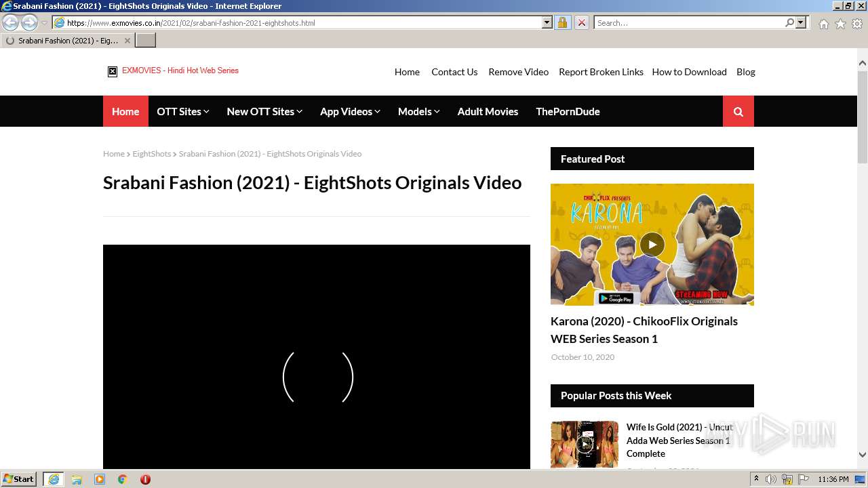
Task: Close the Srabani Fashion browser tab
Action: (x=127, y=41)
